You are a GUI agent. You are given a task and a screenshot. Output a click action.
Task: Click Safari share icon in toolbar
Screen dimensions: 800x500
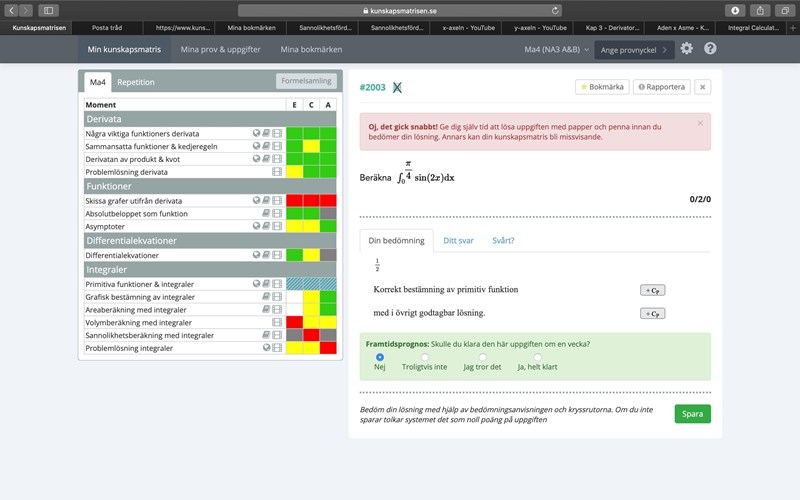(x=759, y=10)
